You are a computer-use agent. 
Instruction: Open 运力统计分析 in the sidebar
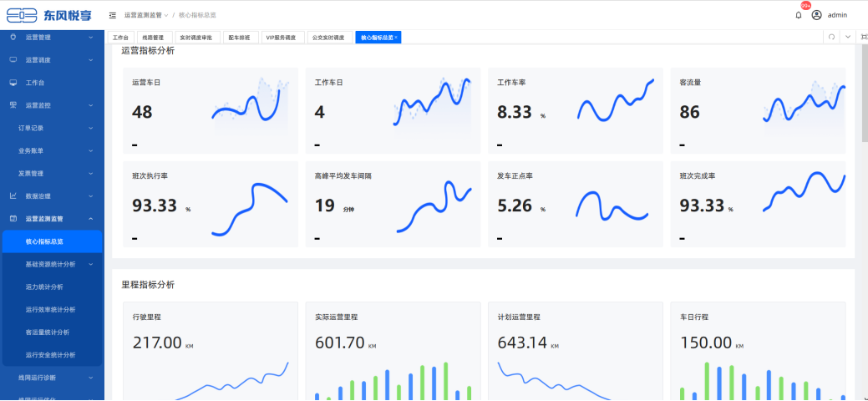pyautogui.click(x=44, y=287)
